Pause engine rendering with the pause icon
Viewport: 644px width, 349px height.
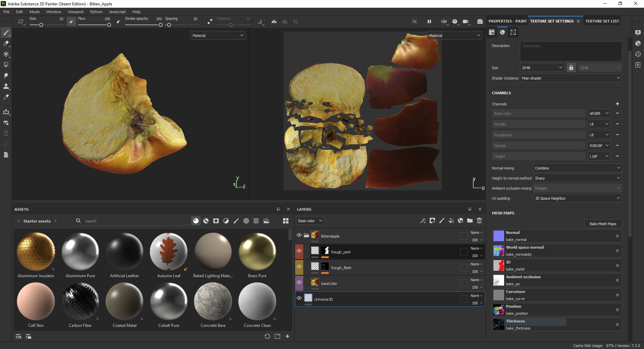coord(429,21)
